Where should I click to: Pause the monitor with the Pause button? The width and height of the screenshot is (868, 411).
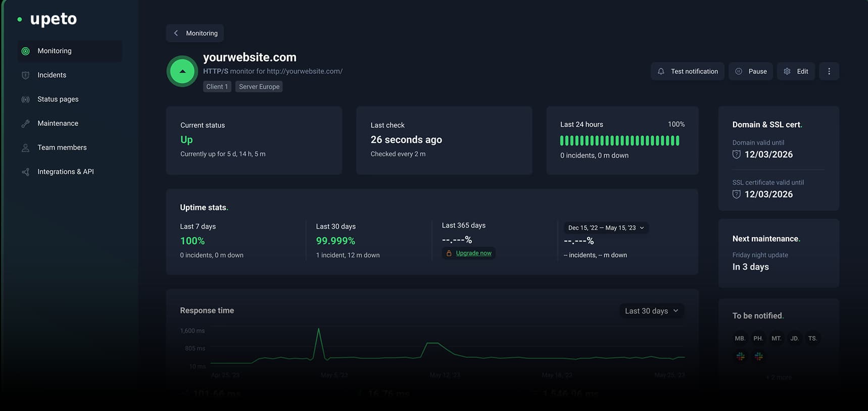(x=751, y=72)
